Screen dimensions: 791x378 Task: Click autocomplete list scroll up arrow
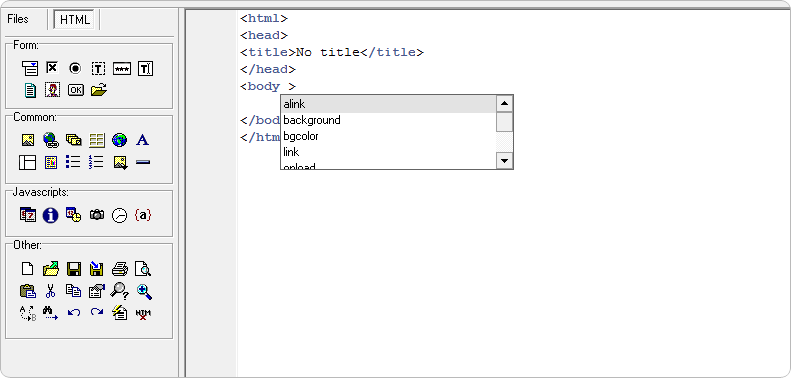[504, 104]
